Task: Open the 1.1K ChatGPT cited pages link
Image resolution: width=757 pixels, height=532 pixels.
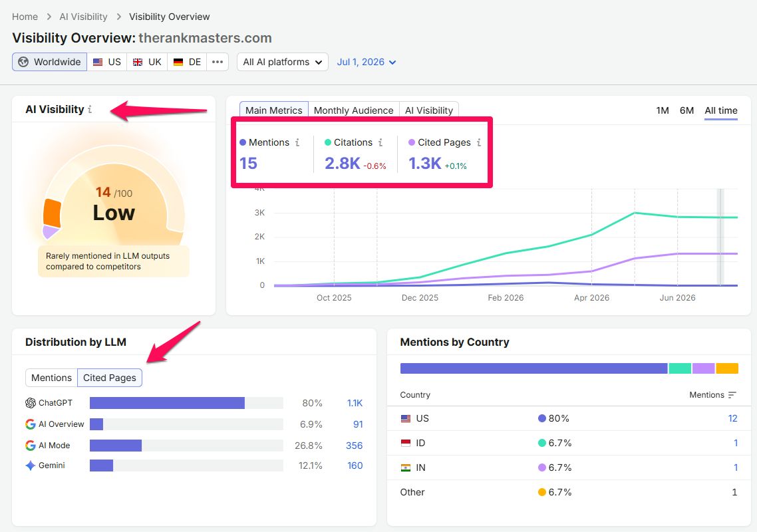Action: 355,403
